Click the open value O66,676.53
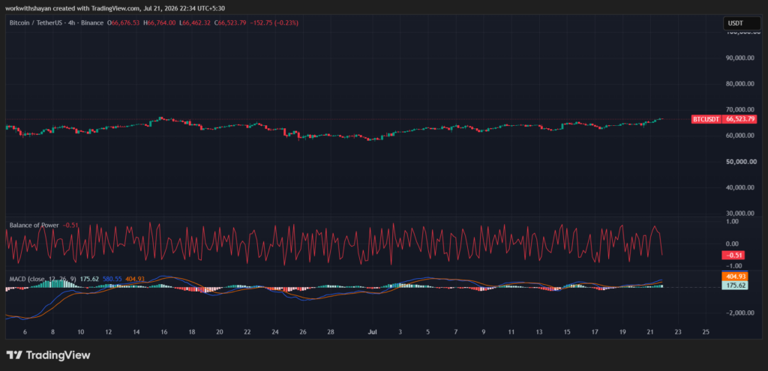This screenshot has height=371, width=768. point(124,23)
